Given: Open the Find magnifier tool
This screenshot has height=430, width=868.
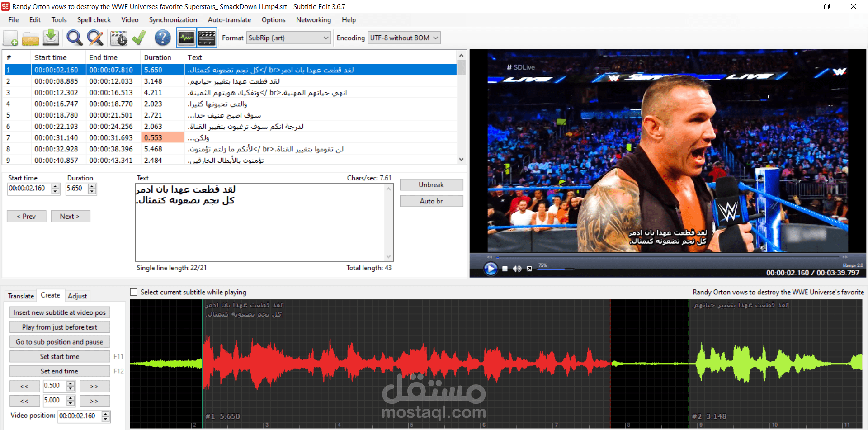Looking at the screenshot, I should click(74, 38).
